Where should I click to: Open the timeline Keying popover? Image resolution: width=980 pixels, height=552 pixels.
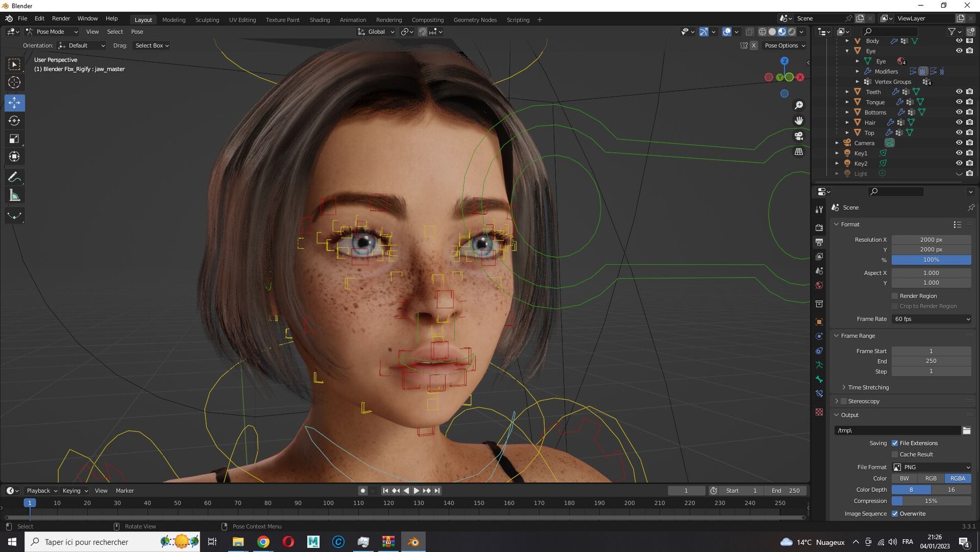pyautogui.click(x=75, y=491)
